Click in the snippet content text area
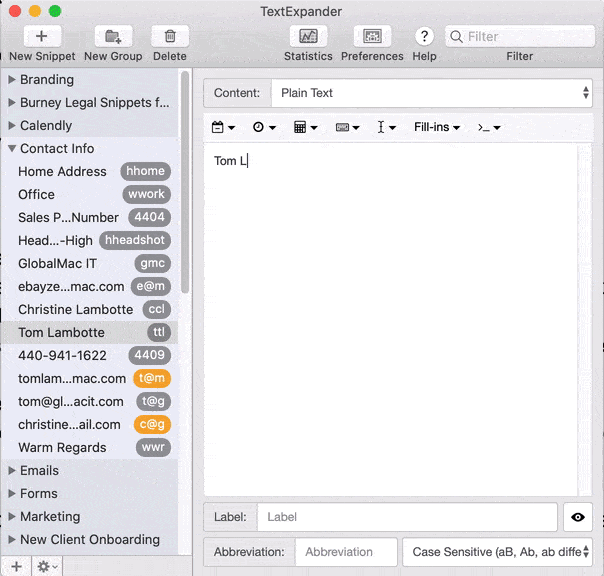This screenshot has height=576, width=604. pyautogui.click(x=391, y=320)
